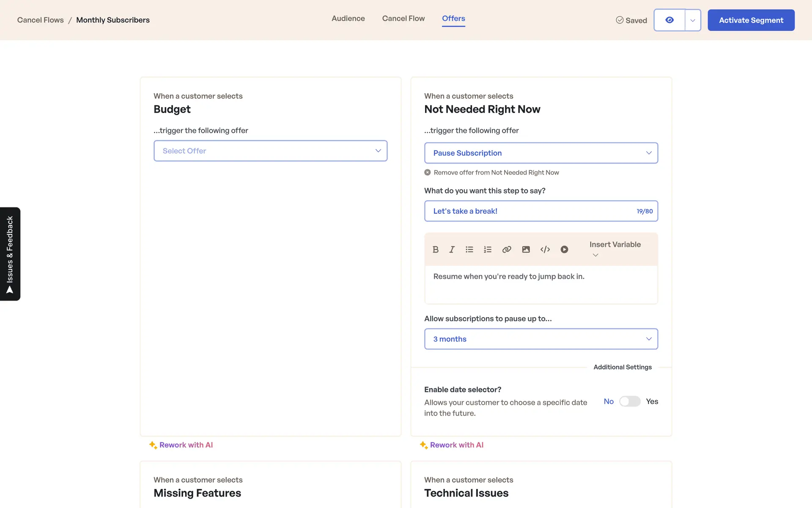812x508 pixels.
Task: Click the insert image icon
Action: (526, 249)
